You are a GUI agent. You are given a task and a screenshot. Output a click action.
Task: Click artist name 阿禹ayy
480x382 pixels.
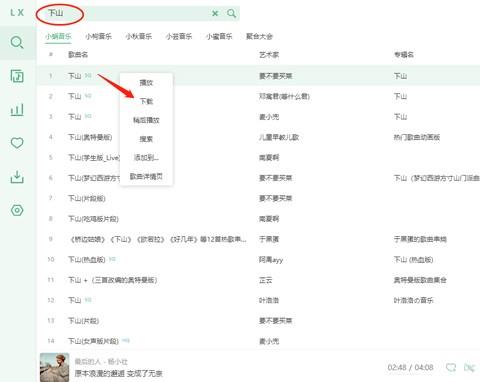(271, 260)
